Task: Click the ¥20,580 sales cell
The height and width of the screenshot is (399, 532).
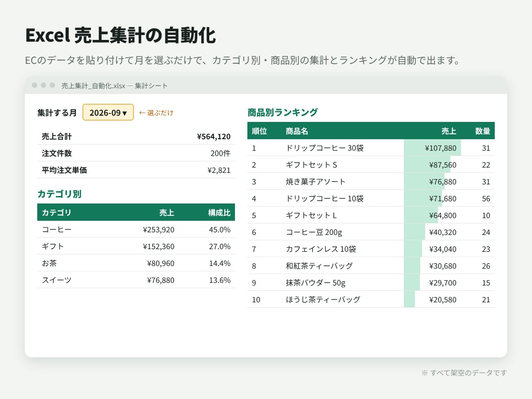Action: [x=433, y=299]
